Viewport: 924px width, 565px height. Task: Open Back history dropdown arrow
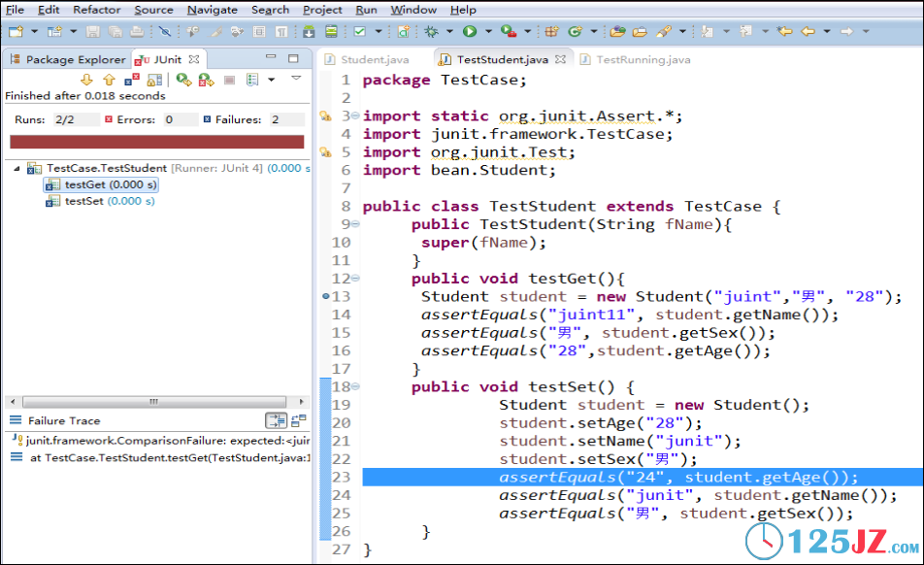click(827, 31)
